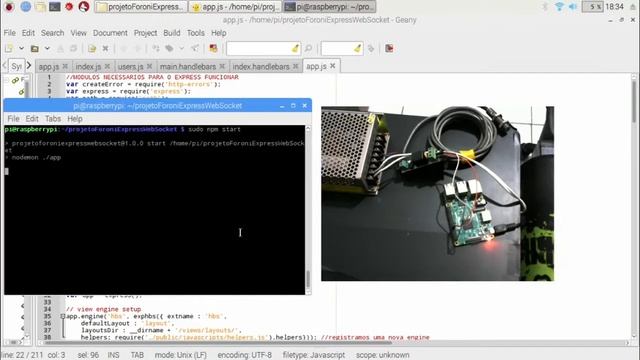Open the terminal window Edit menu
The height and width of the screenshot is (360, 640).
pyautogui.click(x=32, y=119)
